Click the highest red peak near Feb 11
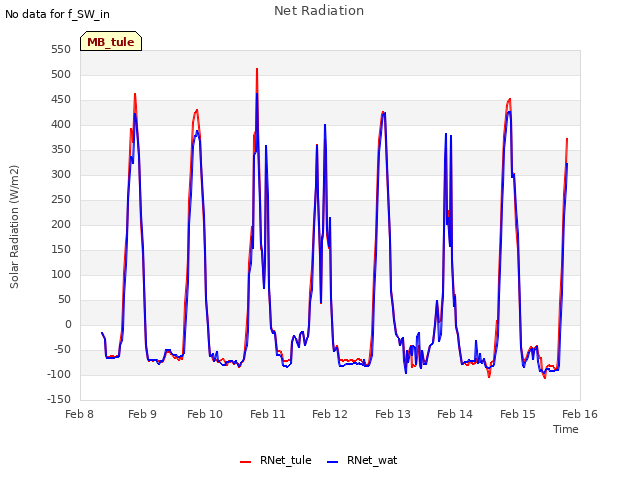The height and width of the screenshot is (480, 640). tap(257, 69)
